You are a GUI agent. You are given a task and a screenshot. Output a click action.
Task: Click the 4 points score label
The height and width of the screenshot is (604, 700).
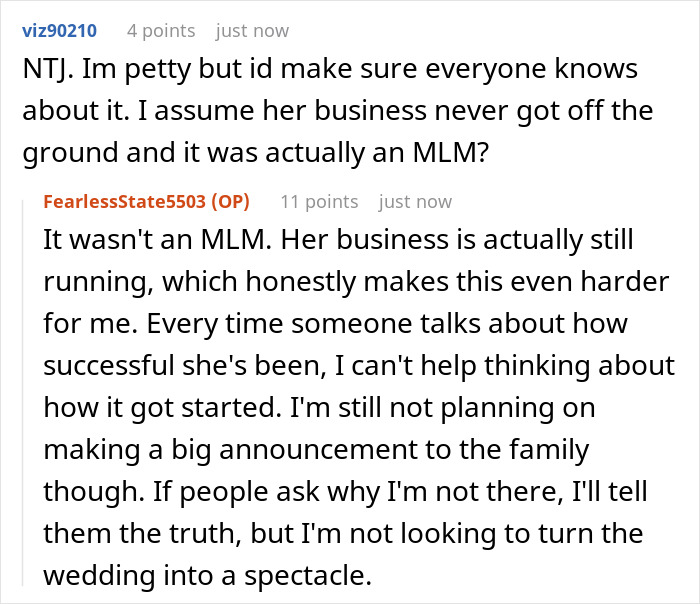click(161, 31)
